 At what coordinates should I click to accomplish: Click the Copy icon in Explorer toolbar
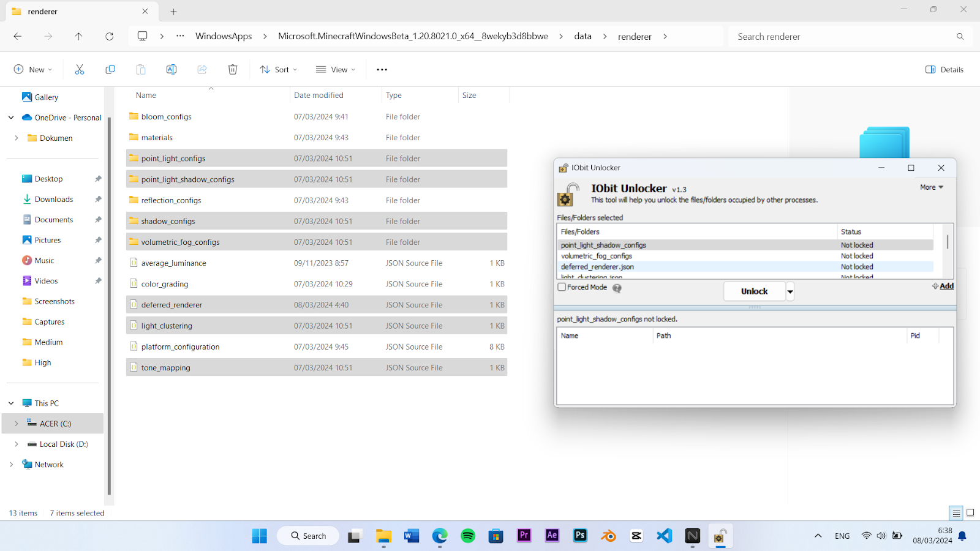click(110, 70)
